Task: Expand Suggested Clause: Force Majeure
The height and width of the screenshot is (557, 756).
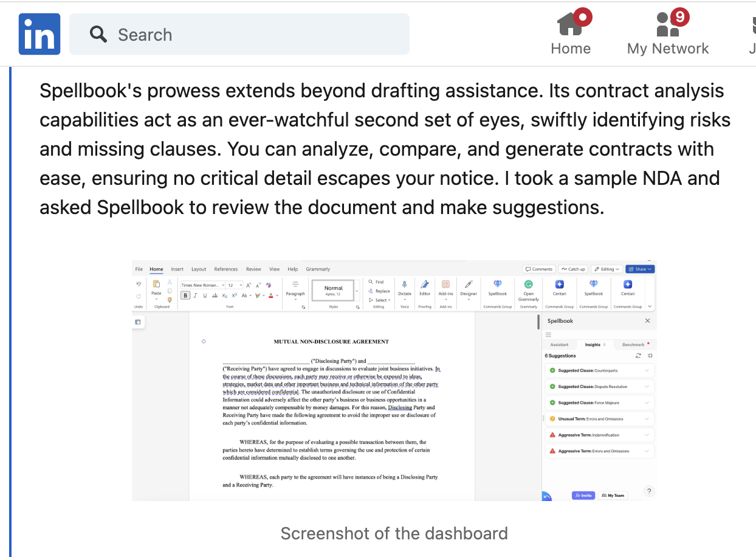Action: [600, 403]
